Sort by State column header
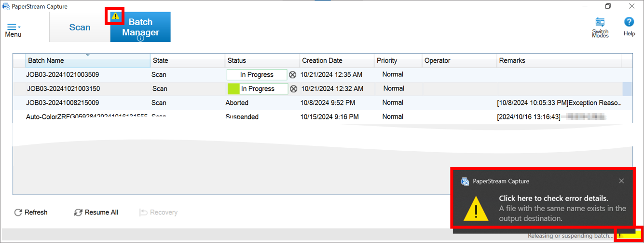The height and width of the screenshot is (243, 644). click(187, 60)
